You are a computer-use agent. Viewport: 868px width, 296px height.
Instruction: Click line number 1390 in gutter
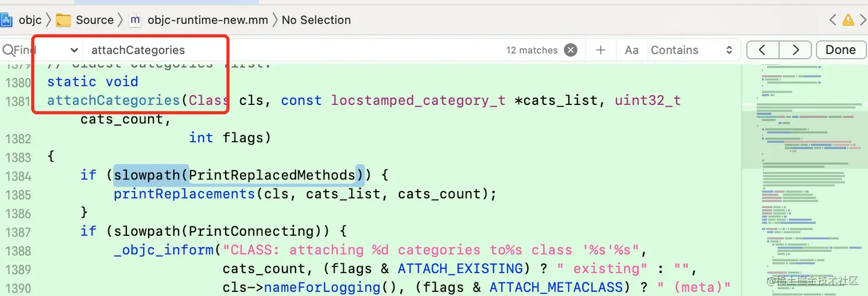click(17, 288)
